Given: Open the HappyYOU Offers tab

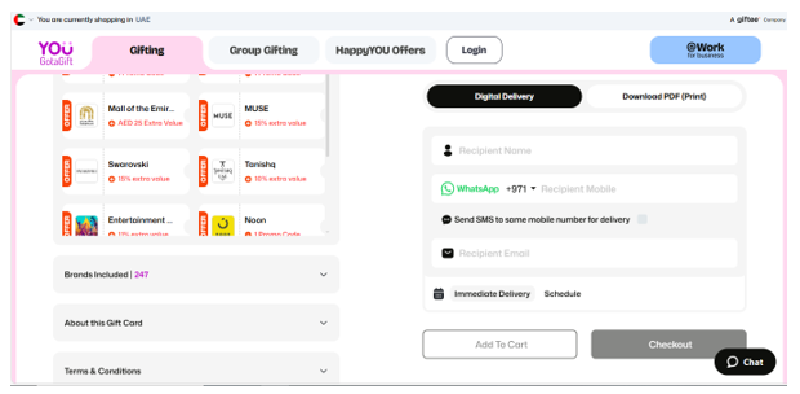Looking at the screenshot, I should (380, 51).
